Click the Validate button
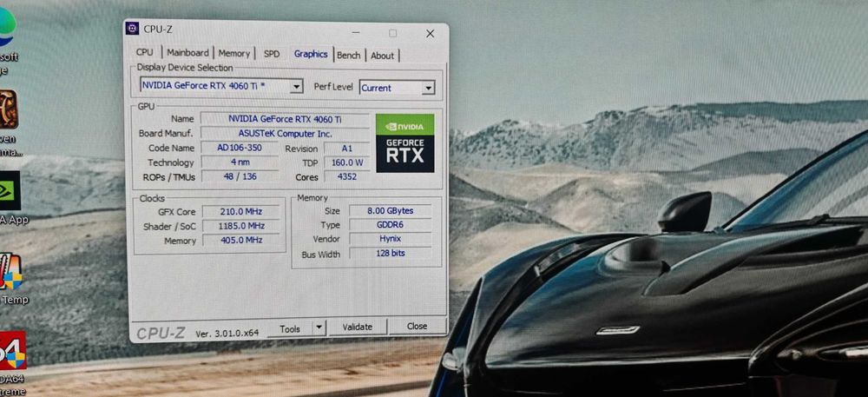Viewport: 868px width, 397px height. pyautogui.click(x=358, y=327)
